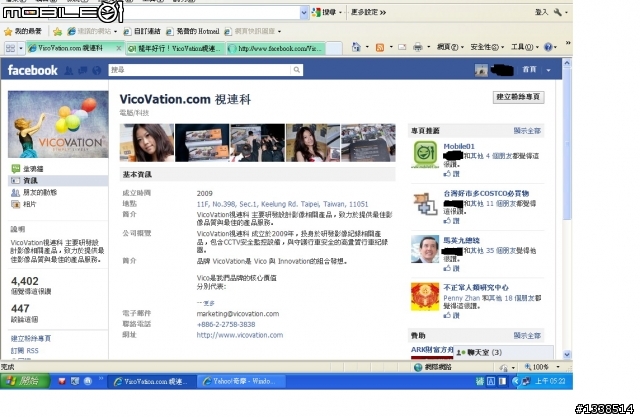Click the Windows Start button 開始
Screen dimensions: 640x417
click(24, 382)
